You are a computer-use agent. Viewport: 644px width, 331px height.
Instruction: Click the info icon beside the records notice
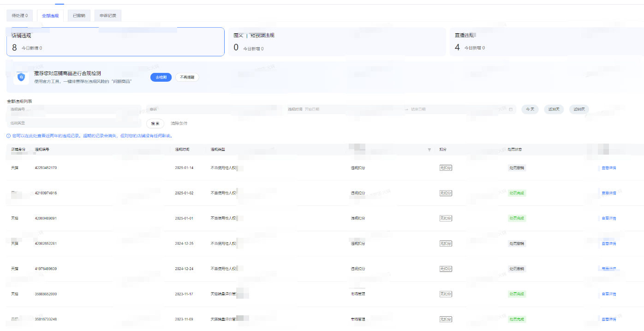(8, 136)
